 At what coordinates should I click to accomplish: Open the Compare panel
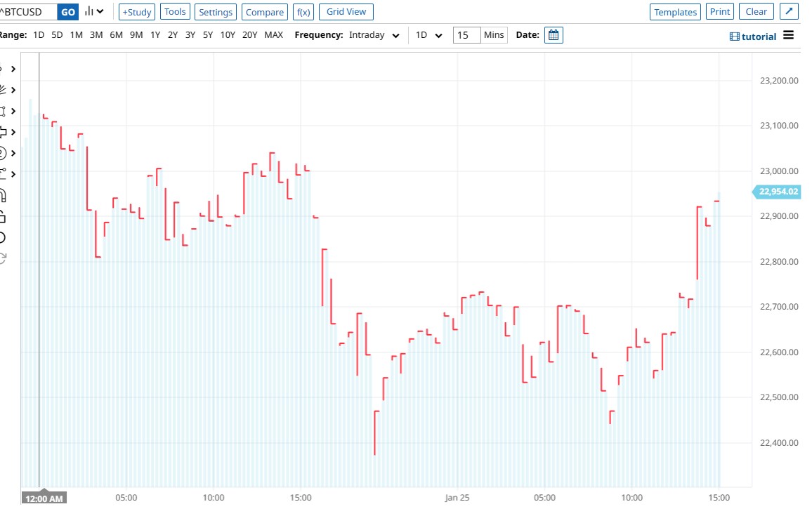(x=264, y=11)
